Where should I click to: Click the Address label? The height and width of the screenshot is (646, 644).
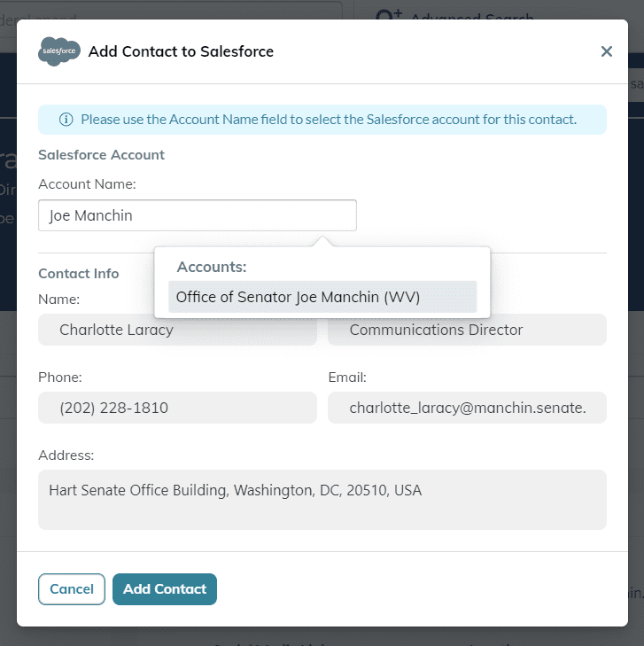(66, 455)
